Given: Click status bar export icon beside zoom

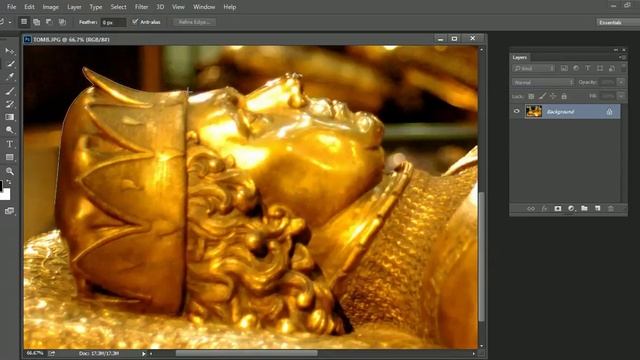Looking at the screenshot, I should point(51,353).
